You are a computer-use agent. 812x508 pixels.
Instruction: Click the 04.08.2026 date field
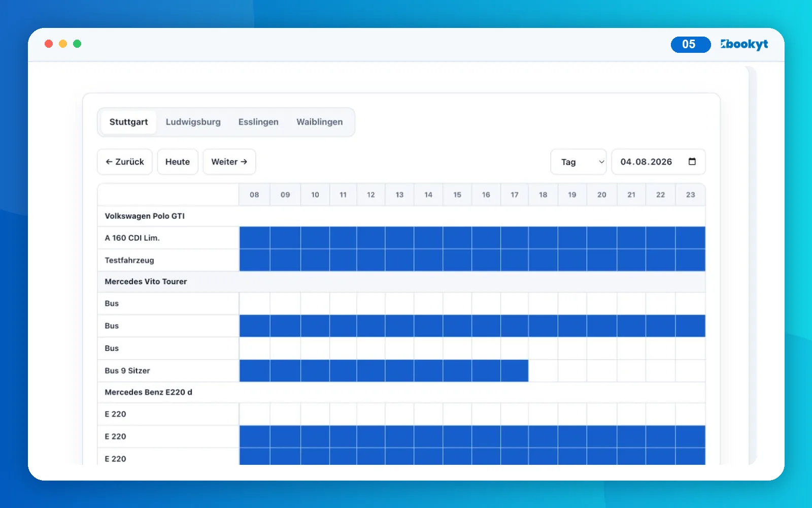click(x=658, y=162)
